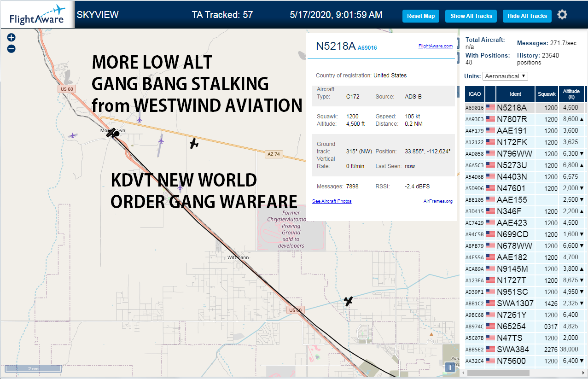Screen dimensions: 588x379
Task: Select aircraft row N1727T
Action: (x=524, y=280)
